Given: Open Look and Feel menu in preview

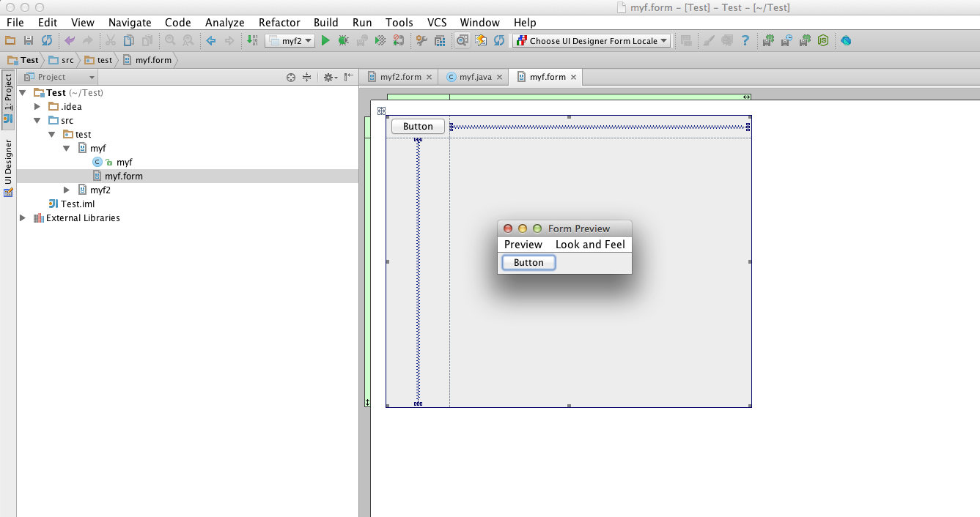Looking at the screenshot, I should (x=590, y=245).
